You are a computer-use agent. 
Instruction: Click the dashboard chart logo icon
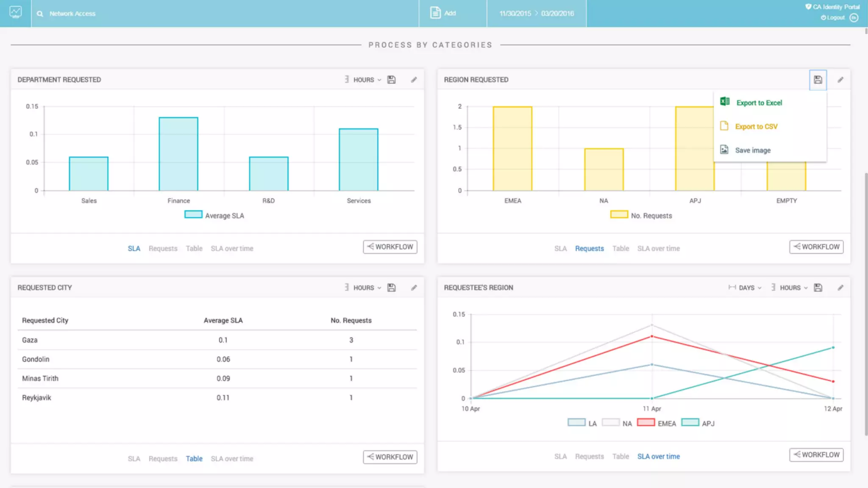(16, 12)
